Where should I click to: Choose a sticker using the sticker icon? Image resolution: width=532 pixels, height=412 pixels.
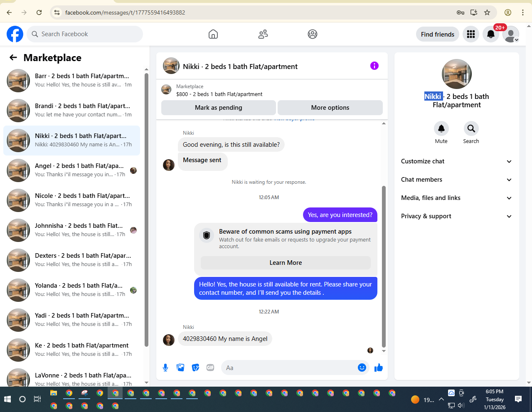point(195,368)
